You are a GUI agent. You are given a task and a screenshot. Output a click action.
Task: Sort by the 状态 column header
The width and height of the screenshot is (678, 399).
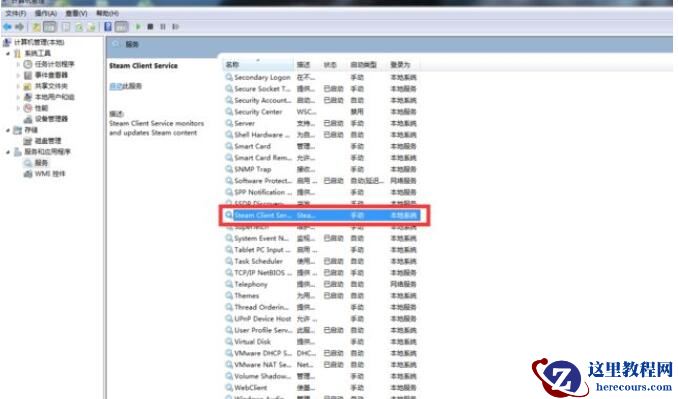330,65
